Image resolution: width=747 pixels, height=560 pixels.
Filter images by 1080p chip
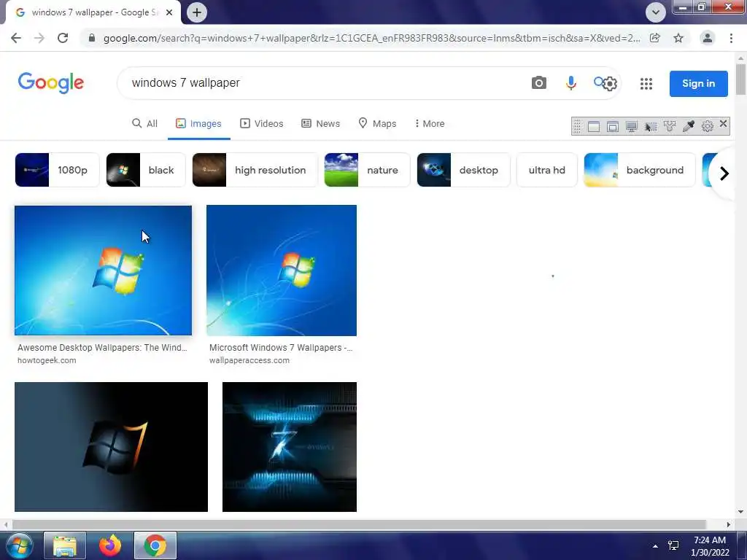[x=57, y=170]
